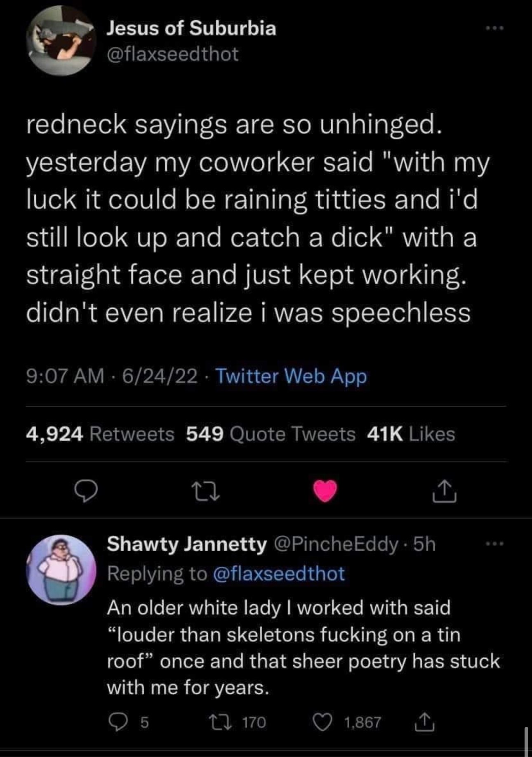The width and height of the screenshot is (532, 757).
Task: Like Shawty Jannetty's reply
Action: click(322, 722)
